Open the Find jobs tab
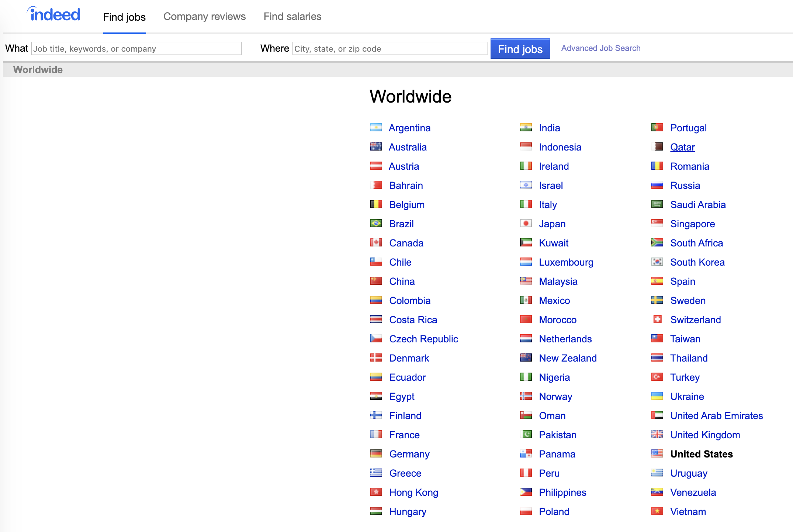The width and height of the screenshot is (793, 532). (124, 17)
